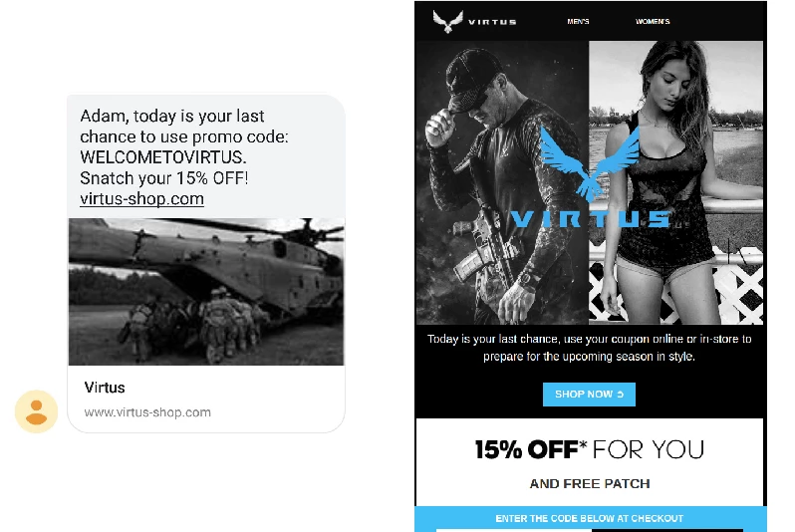Open the virtus-shop.com link in message
Screen dimensions: 795x532
point(141,199)
